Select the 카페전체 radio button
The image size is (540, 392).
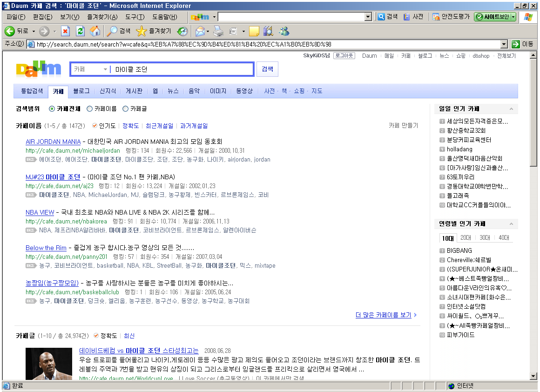tap(52, 109)
